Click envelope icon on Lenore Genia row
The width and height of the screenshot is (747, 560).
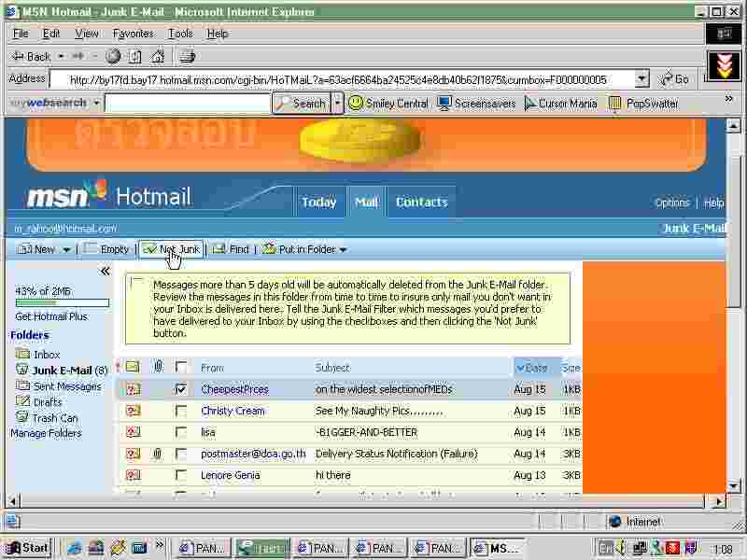click(134, 475)
